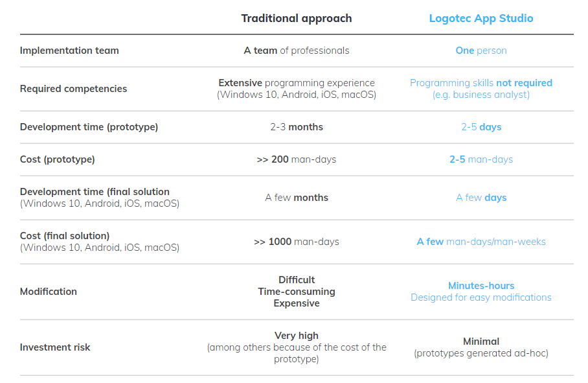588x383 pixels.
Task: Select the Modification row label
Action: click(49, 292)
